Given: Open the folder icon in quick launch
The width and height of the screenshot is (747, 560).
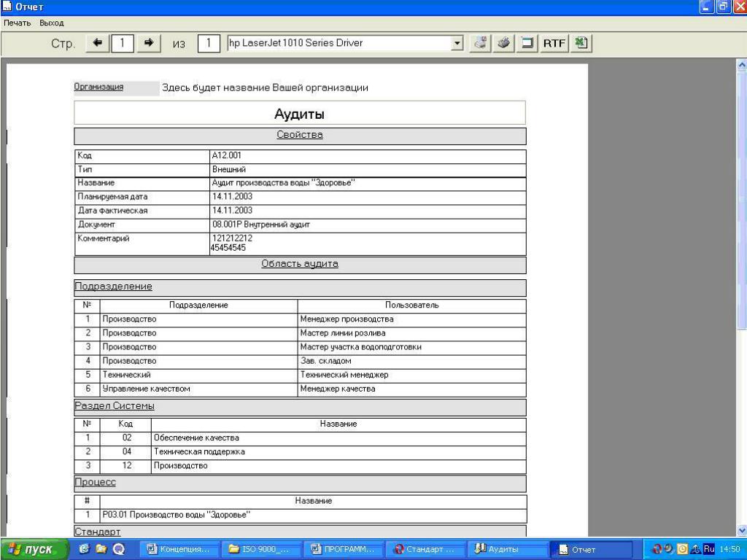Looking at the screenshot, I should click(101, 550).
